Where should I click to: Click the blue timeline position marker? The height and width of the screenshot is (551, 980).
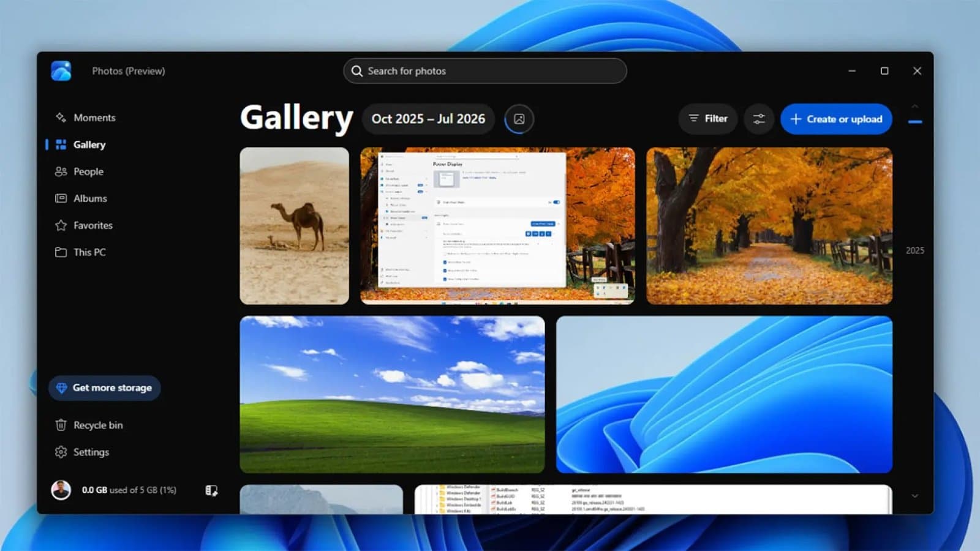(915, 122)
